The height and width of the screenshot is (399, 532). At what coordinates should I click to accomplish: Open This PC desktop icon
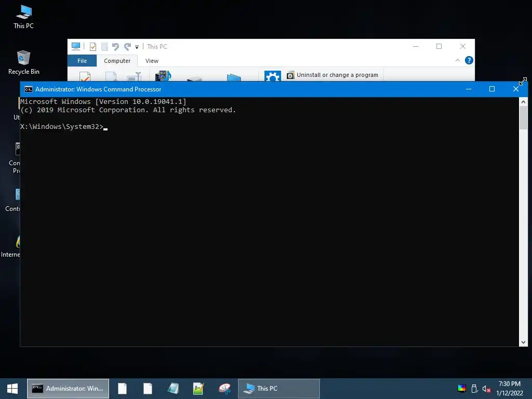[23, 17]
